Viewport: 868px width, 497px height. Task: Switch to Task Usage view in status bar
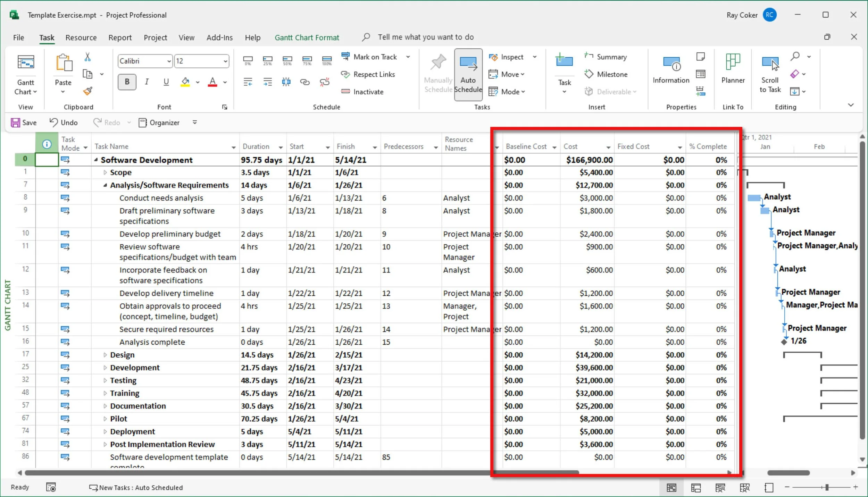click(696, 488)
